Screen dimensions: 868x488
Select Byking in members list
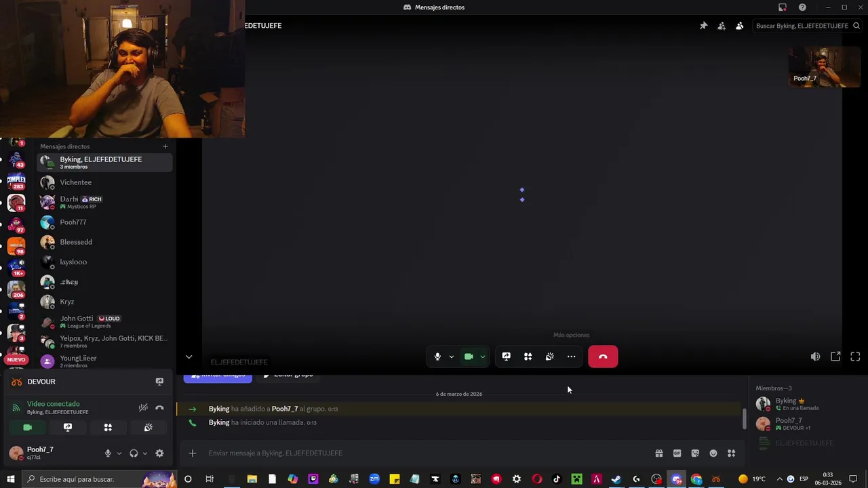pos(808,404)
